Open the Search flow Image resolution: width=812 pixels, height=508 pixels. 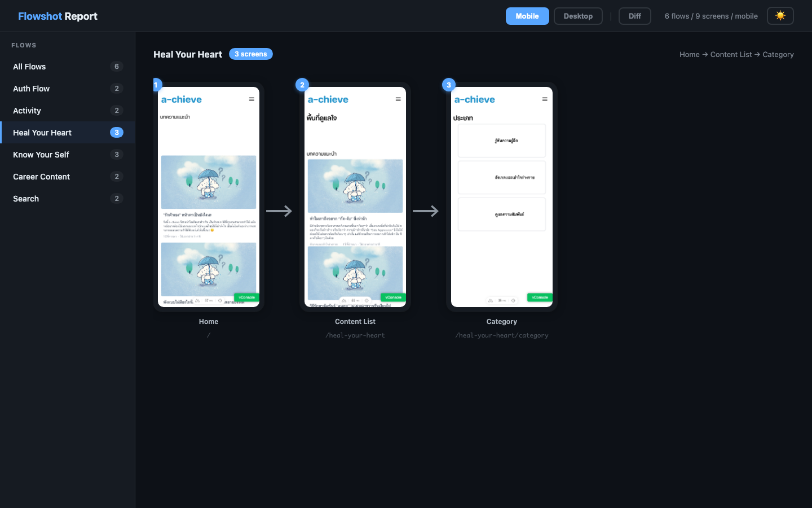[68, 199]
